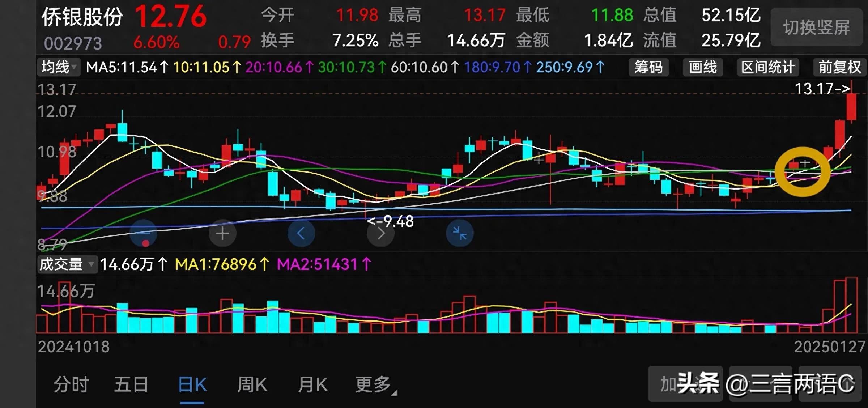Select the 周K tab
The image size is (868, 408).
252,384
